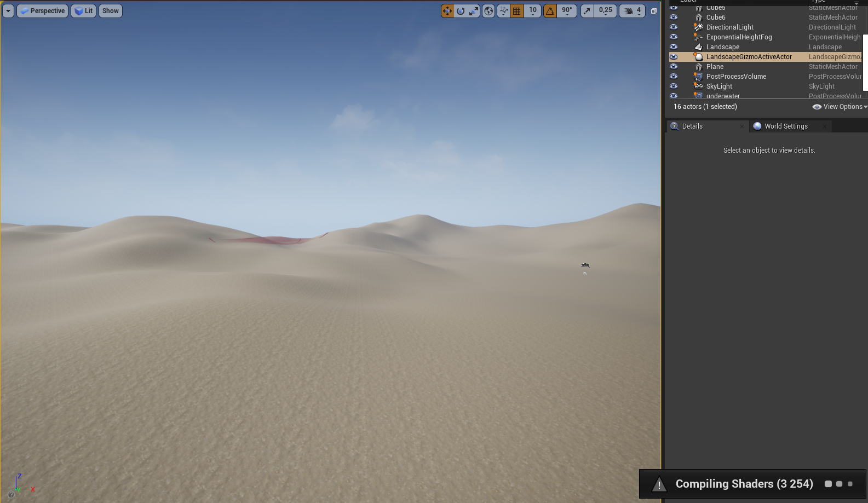The image size is (868, 503).
Task: Close the Details tab
Action: 742,126
